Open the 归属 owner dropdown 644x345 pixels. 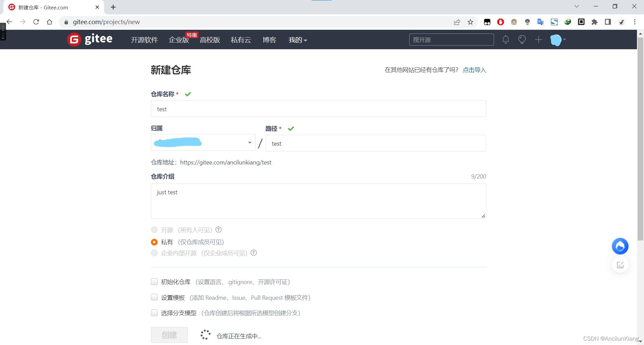(x=203, y=143)
